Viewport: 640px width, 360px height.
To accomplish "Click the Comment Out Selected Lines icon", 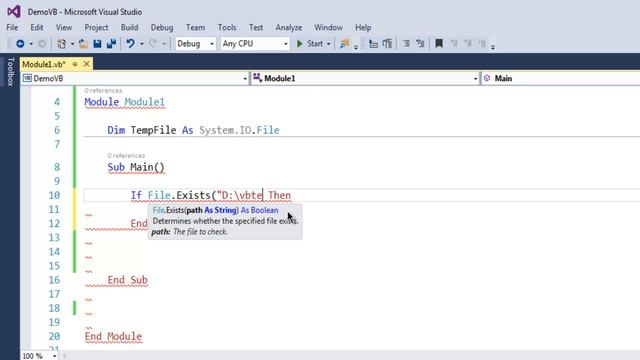I will pyautogui.click(x=406, y=43).
